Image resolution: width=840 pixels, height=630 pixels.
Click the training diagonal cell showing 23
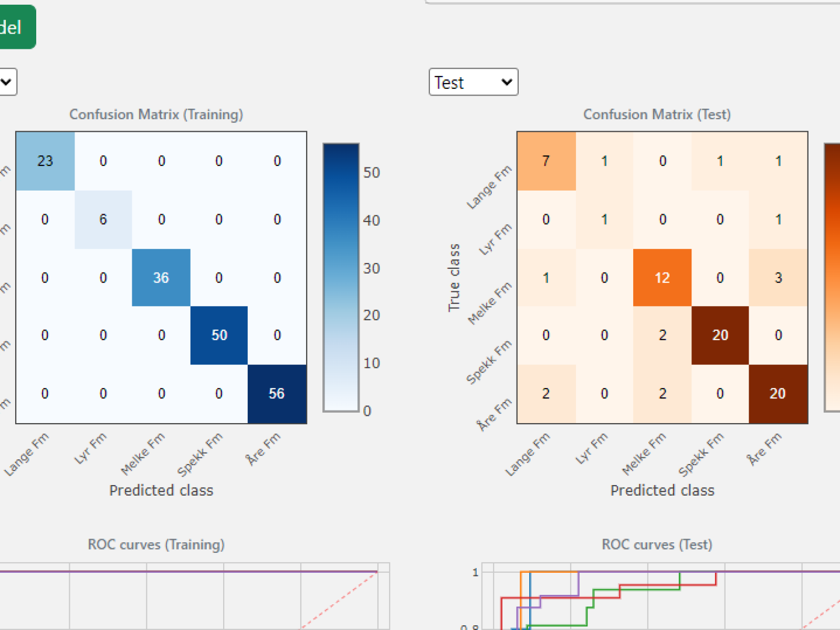click(45, 161)
